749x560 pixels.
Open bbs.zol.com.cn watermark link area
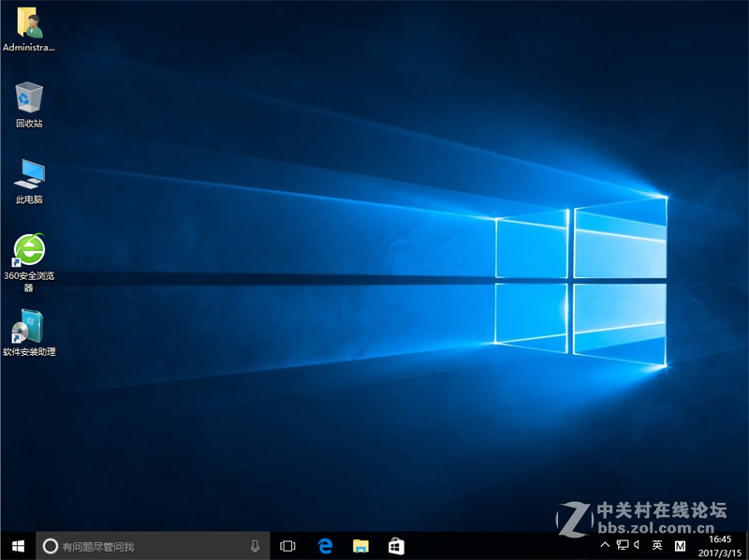point(655,527)
